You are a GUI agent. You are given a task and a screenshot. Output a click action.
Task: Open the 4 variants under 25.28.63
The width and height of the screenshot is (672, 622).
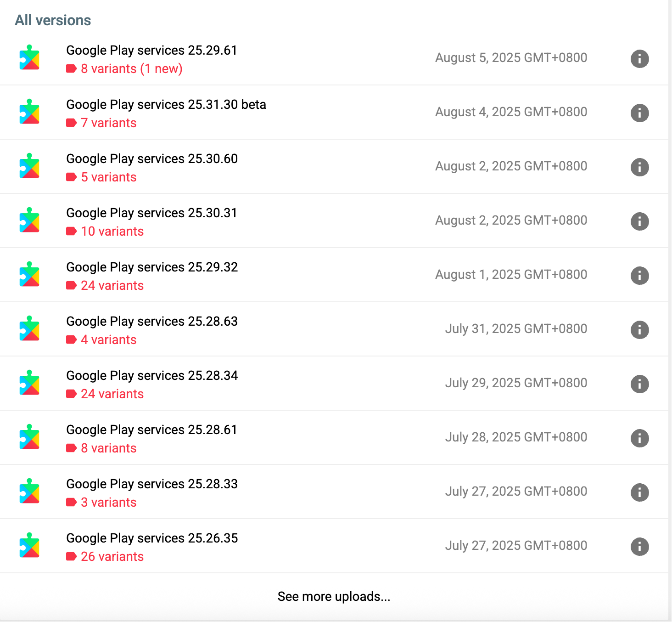point(108,340)
